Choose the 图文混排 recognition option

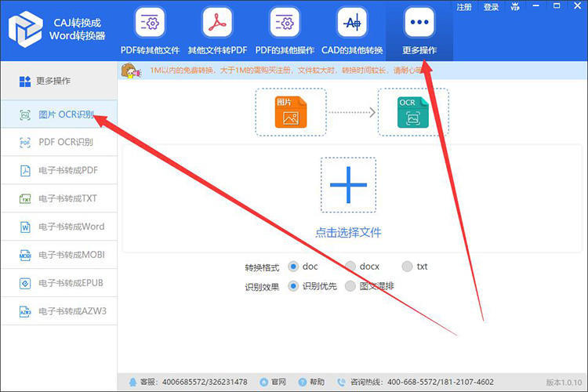[x=350, y=286]
